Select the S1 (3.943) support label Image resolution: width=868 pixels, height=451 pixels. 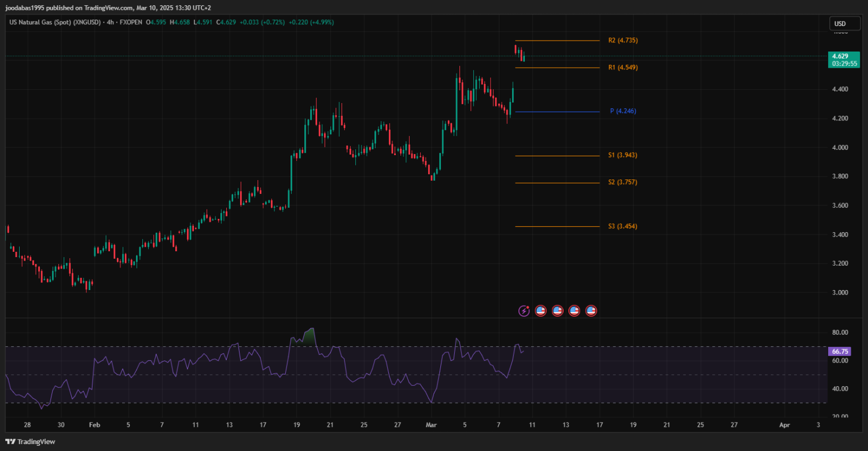point(623,155)
